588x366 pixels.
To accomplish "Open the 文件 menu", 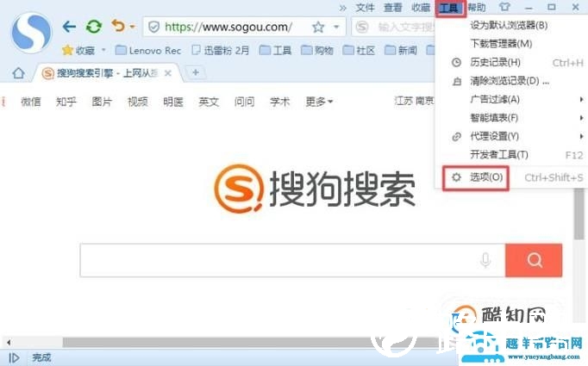I will pyautogui.click(x=365, y=8).
